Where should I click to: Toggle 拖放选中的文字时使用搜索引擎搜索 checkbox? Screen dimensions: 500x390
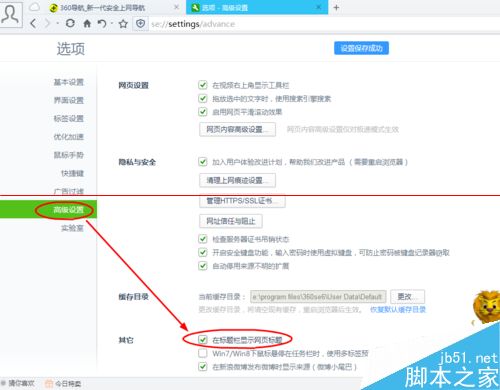click(203, 98)
